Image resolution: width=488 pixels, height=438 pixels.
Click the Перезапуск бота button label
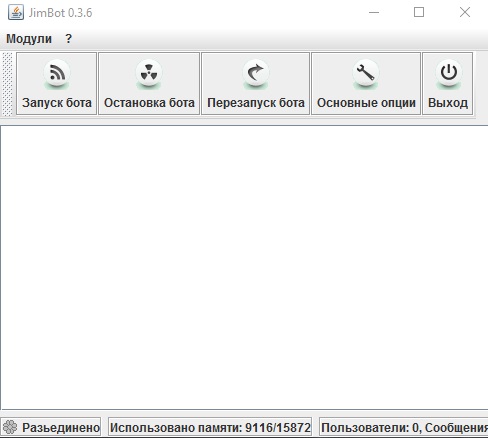(x=256, y=103)
